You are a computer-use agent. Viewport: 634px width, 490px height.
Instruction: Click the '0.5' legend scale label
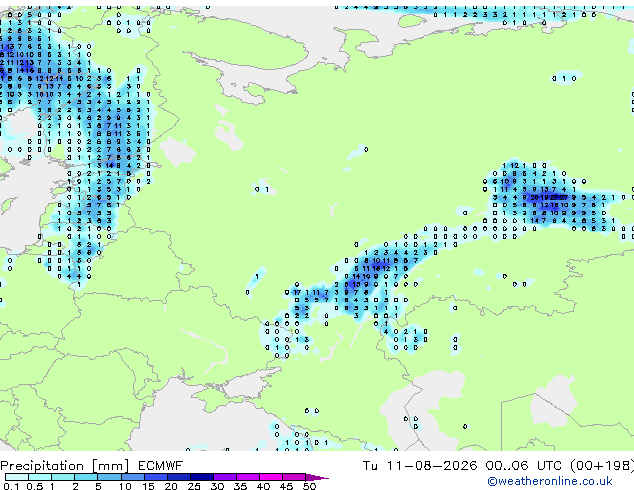pyautogui.click(x=35, y=486)
